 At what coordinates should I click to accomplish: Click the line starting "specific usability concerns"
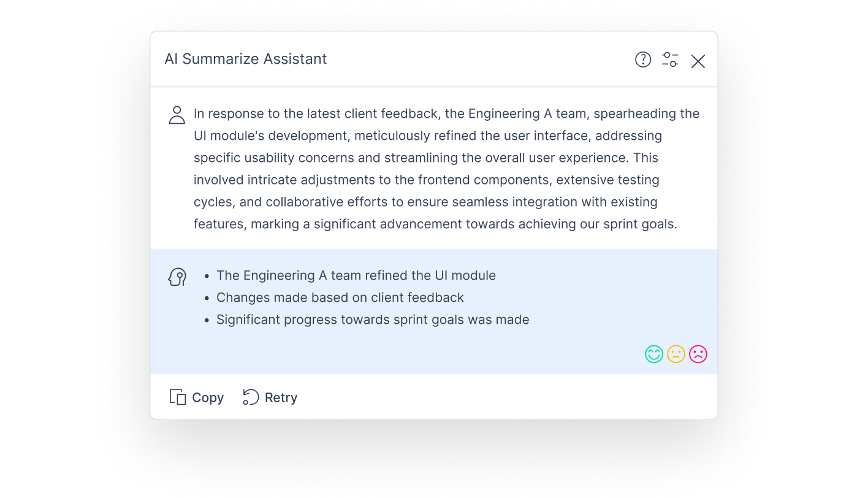tap(426, 158)
